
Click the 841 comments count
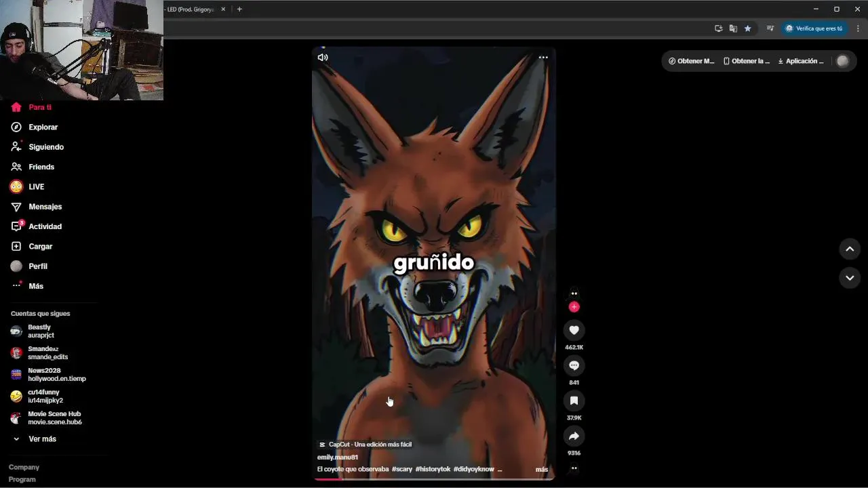[x=574, y=382]
